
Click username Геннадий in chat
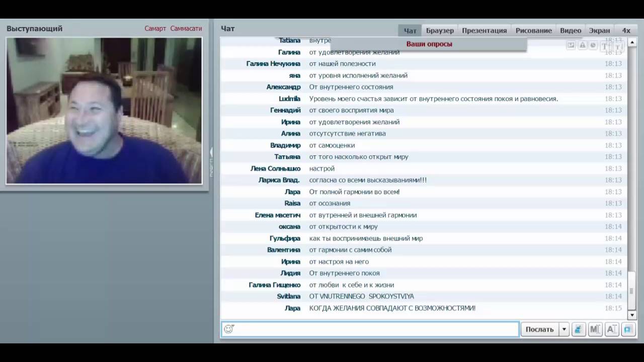tap(285, 110)
